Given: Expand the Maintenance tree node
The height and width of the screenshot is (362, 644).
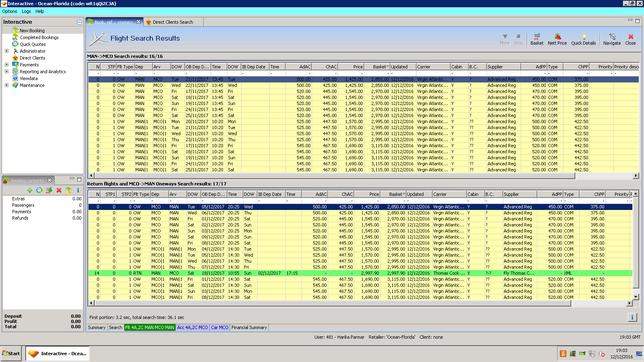Looking at the screenshot, I should pyautogui.click(x=6, y=85).
